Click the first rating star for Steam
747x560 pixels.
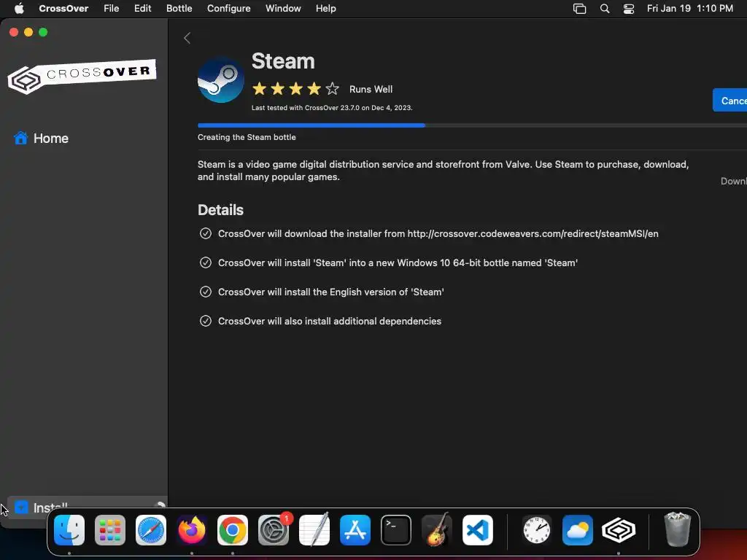259,88
